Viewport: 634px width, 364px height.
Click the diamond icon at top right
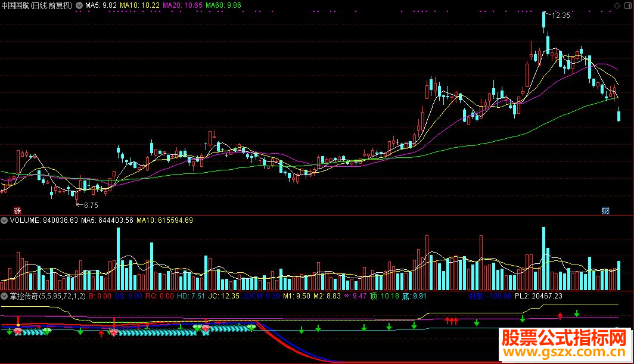(x=617, y=5)
